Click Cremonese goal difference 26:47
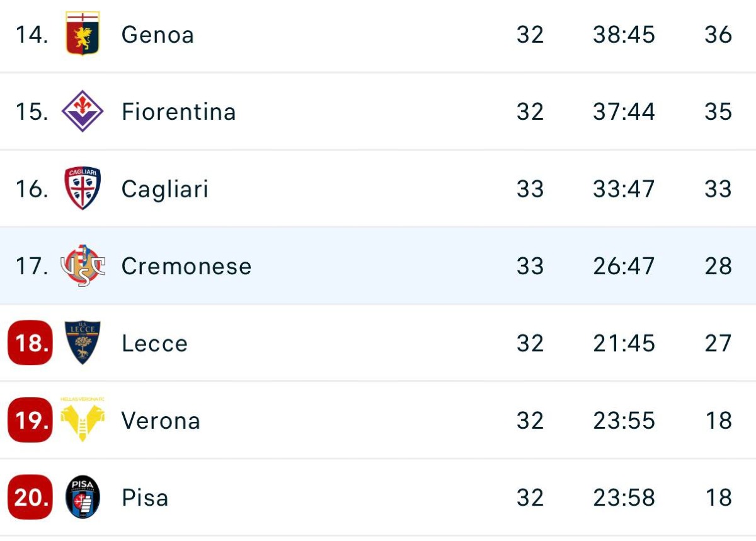Screen dimensions: 756x541 [x=624, y=267]
